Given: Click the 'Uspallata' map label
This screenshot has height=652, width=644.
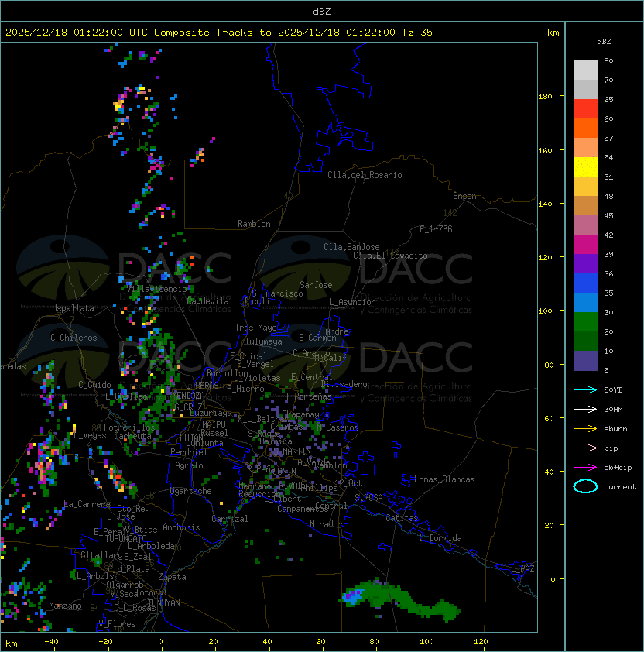Looking at the screenshot, I should [73, 308].
